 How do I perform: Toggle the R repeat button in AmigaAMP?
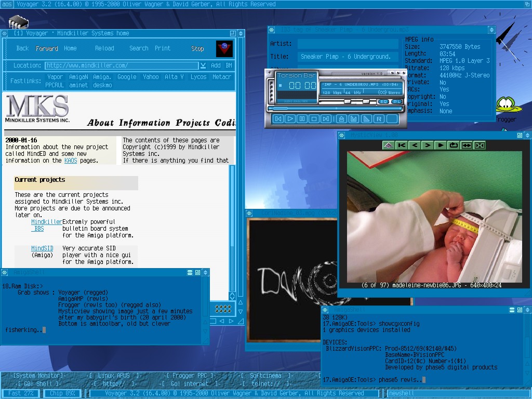(x=379, y=119)
